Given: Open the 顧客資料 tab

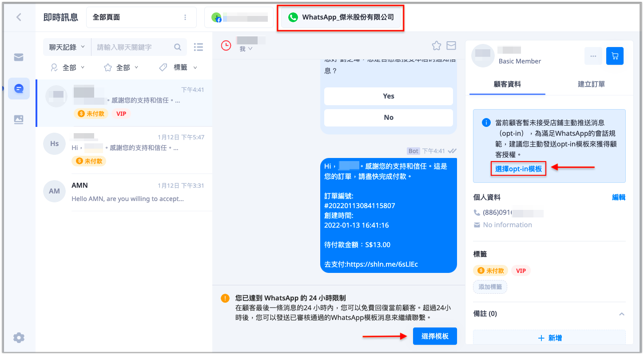Looking at the screenshot, I should 507,84.
